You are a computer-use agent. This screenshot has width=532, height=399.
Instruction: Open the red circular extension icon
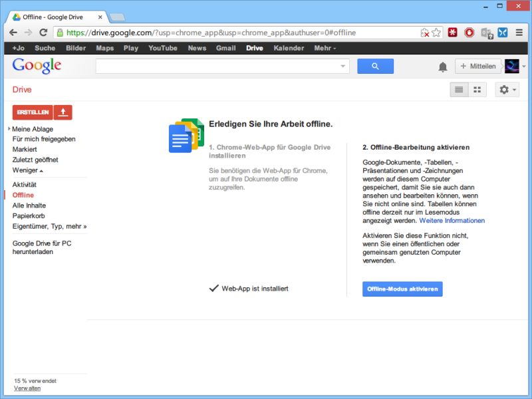pos(469,32)
